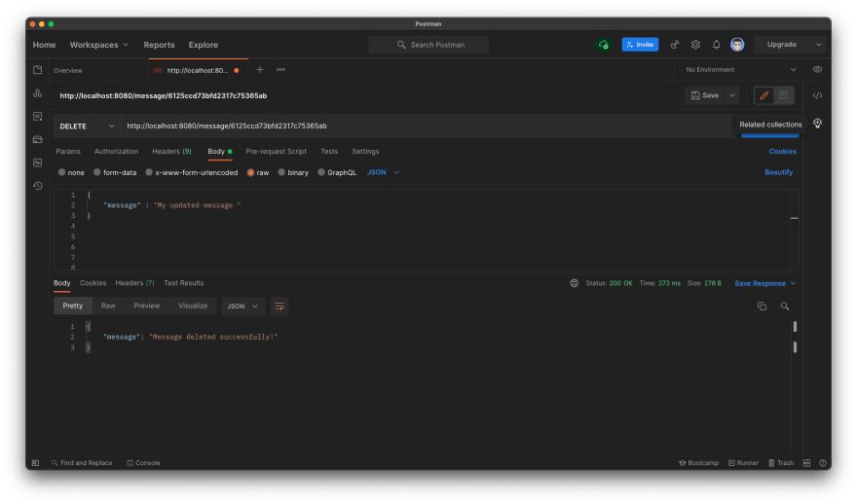
Task: Open the Test Results tab
Action: 184,283
